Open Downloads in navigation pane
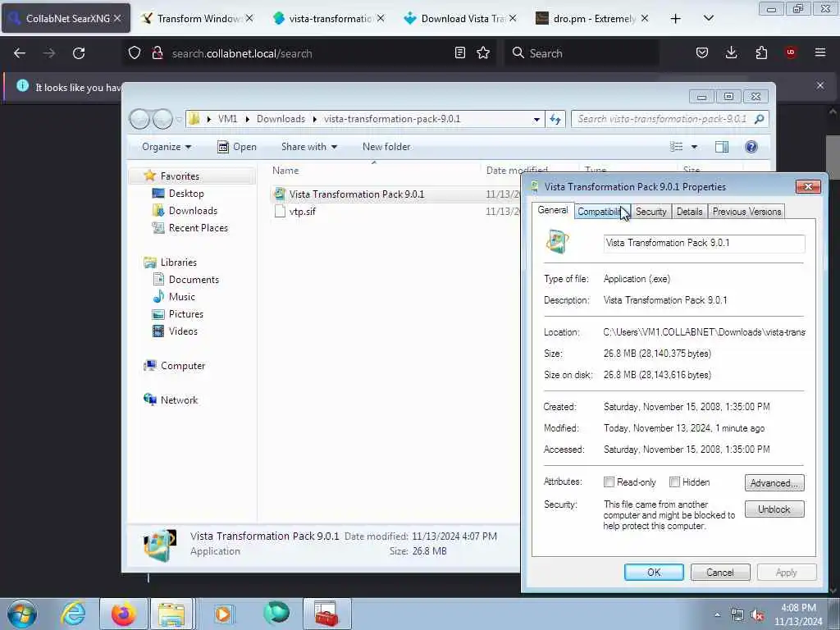Image resolution: width=840 pixels, height=630 pixels. point(193,211)
